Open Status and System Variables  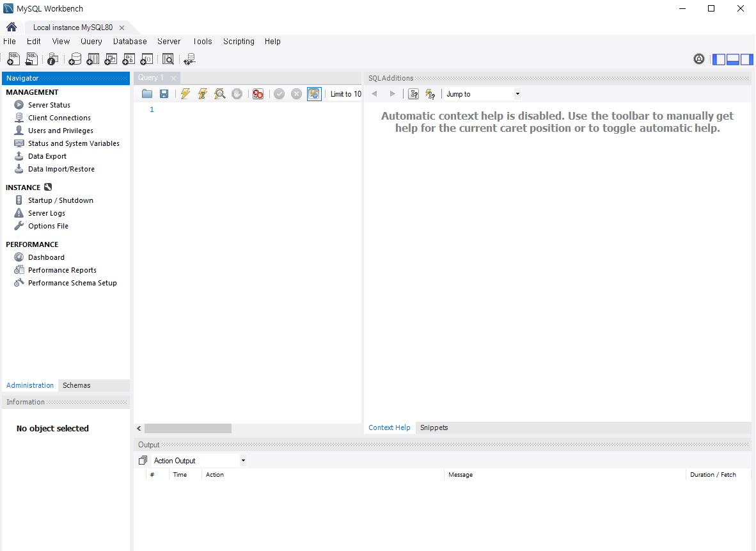point(74,143)
